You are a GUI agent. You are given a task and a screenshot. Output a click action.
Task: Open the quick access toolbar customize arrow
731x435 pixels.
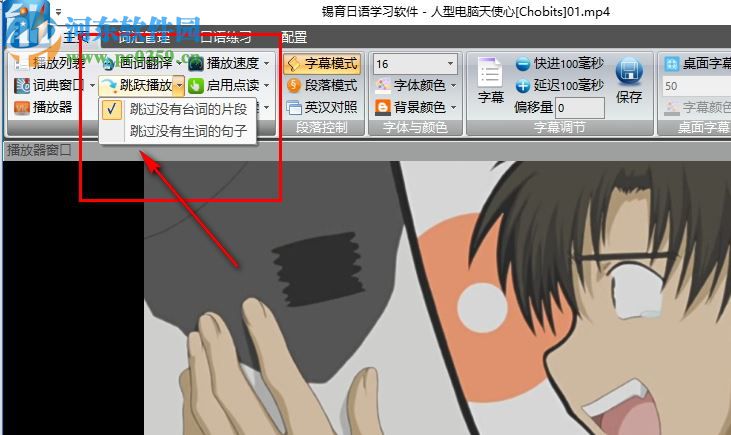[58, 13]
